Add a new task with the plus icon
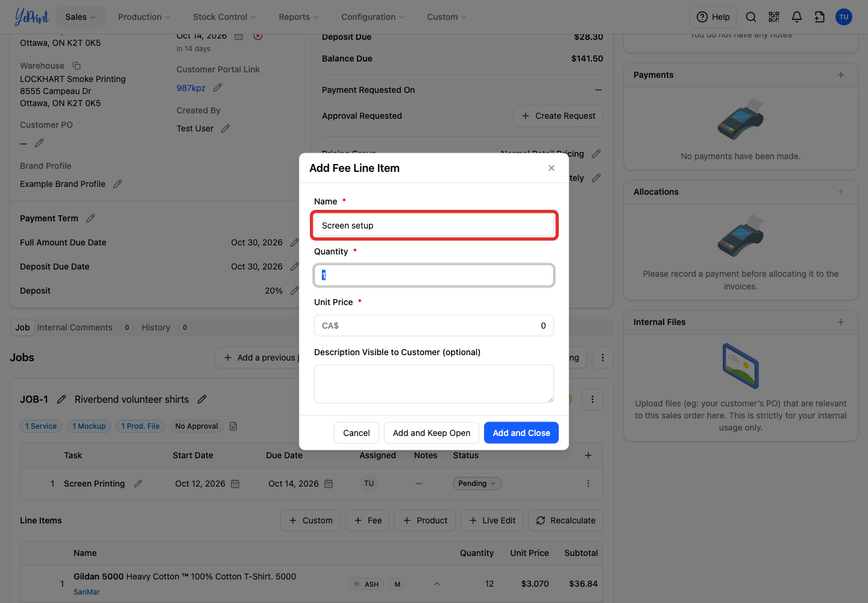 [588, 455]
